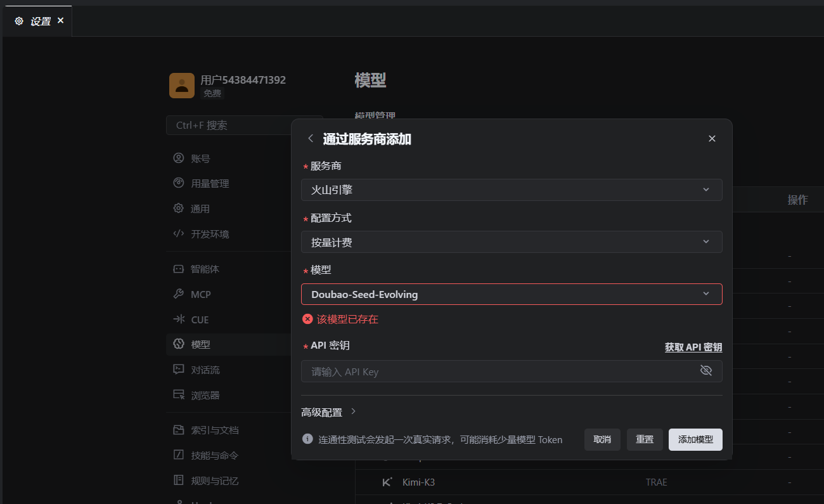Viewport: 824px width, 504px height.
Task: Open the 模型 dropdown showing Doubao-Seed-Evolving
Action: (x=512, y=294)
